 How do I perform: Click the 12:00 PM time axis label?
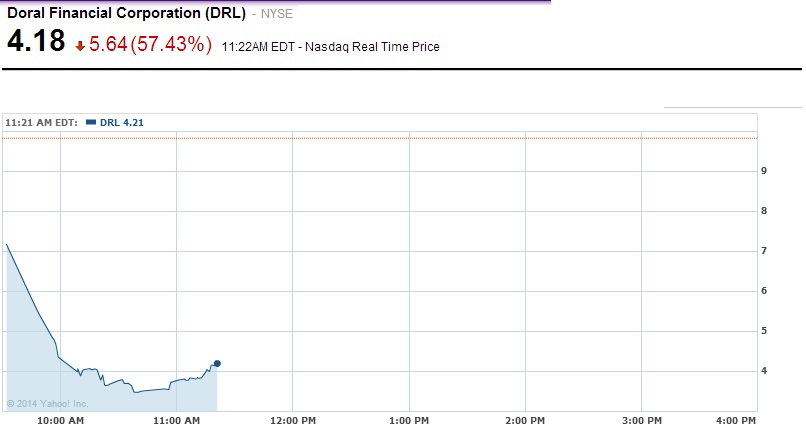coord(292,420)
